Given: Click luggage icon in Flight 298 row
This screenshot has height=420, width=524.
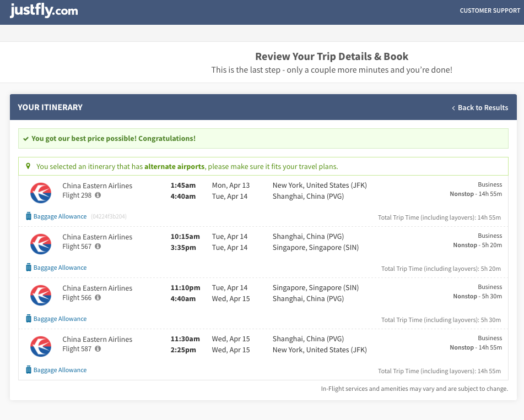Looking at the screenshot, I should pos(29,216).
